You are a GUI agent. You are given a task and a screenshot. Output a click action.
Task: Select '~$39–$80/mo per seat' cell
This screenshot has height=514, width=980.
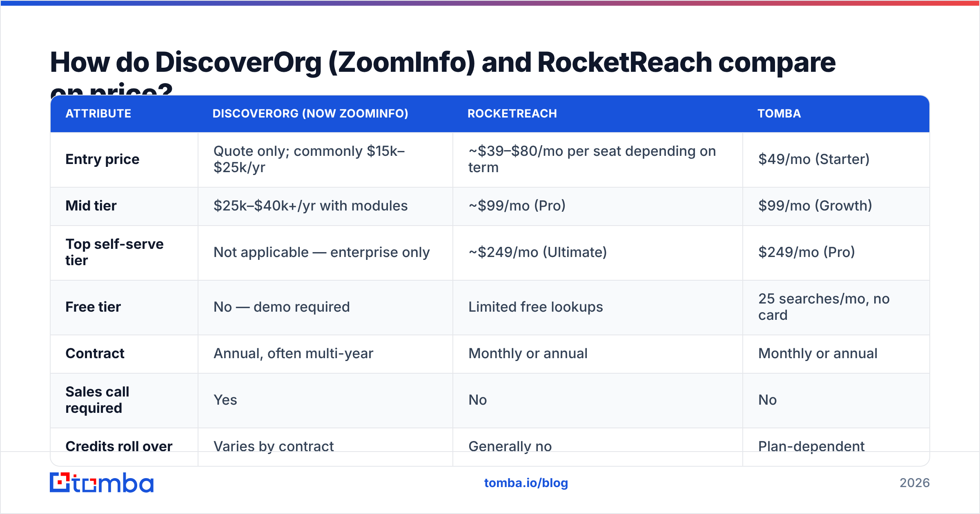click(x=598, y=160)
